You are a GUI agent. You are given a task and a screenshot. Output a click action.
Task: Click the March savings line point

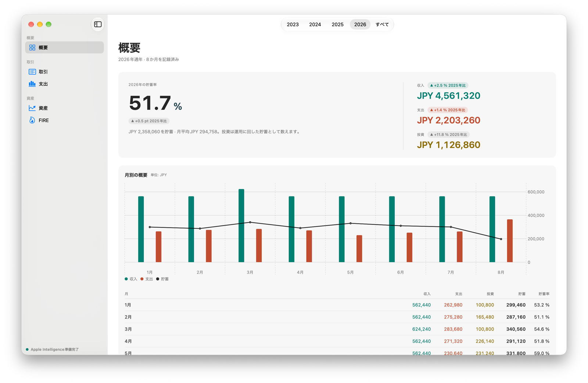pos(250,222)
